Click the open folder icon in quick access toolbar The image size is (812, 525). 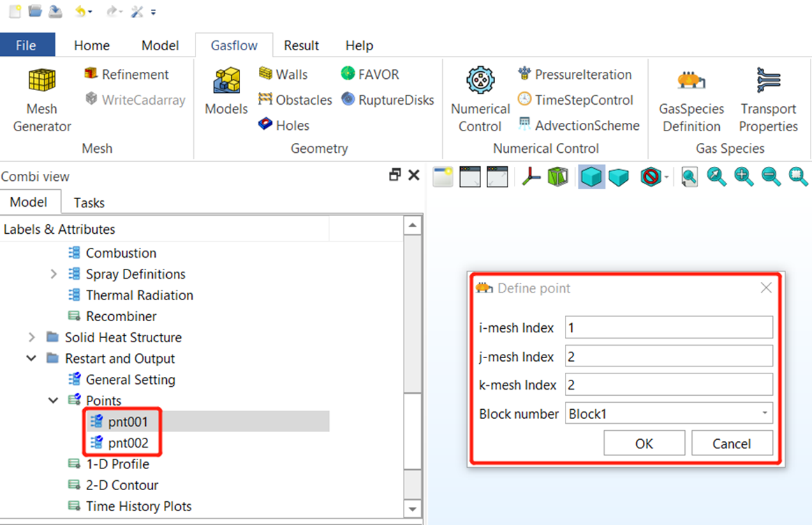(35, 11)
